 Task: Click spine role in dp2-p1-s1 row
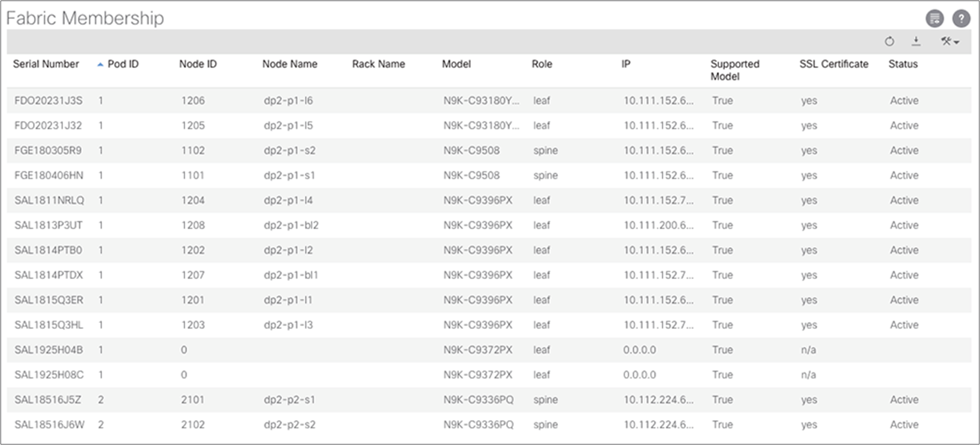546,176
